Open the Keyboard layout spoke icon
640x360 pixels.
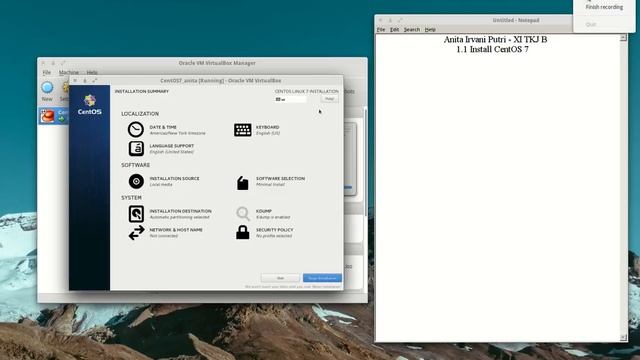(242, 130)
